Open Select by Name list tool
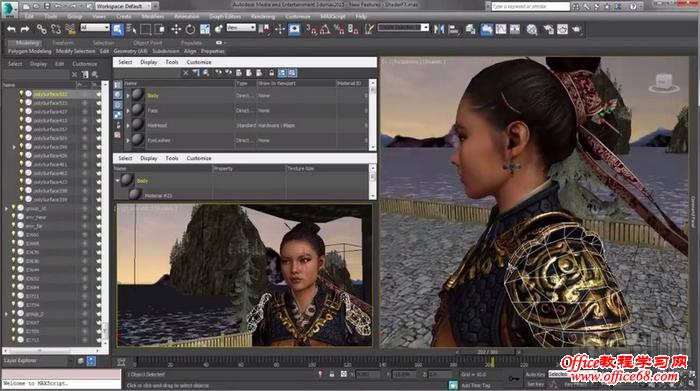This screenshot has height=391, width=700. point(131,29)
